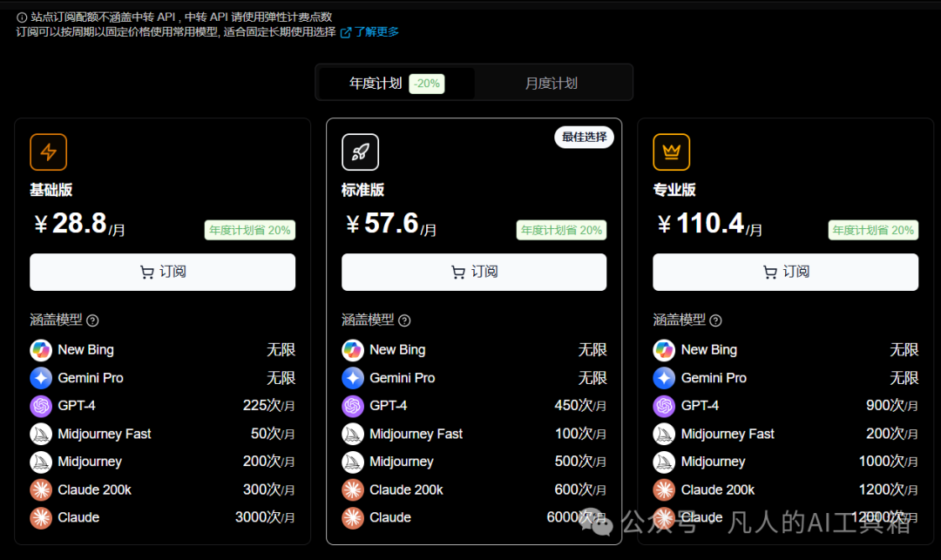Click the 涵盖模型 help icon in 专业版

715,320
